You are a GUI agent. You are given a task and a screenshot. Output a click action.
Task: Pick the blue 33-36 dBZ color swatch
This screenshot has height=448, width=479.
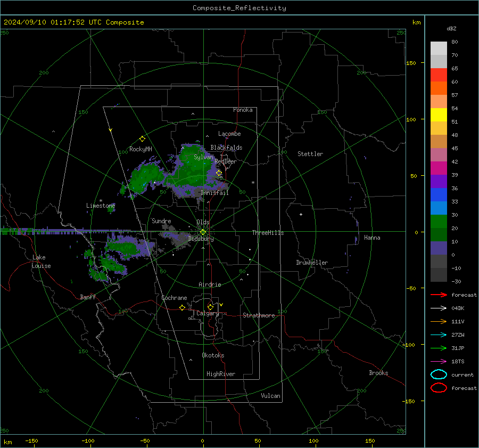(x=439, y=195)
